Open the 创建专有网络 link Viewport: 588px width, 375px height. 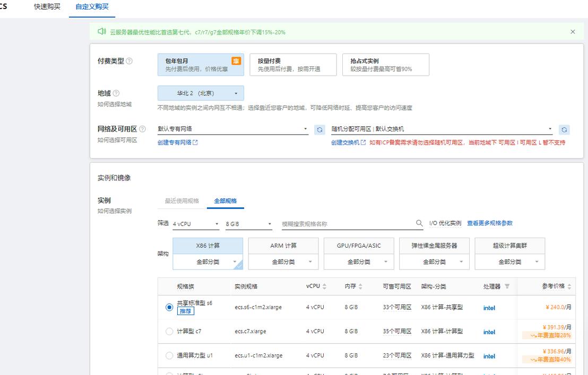(175, 142)
